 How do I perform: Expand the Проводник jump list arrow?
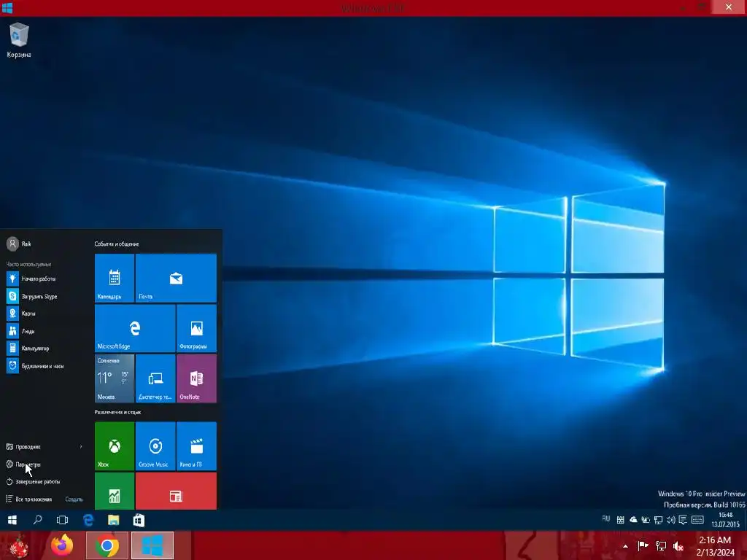81,447
